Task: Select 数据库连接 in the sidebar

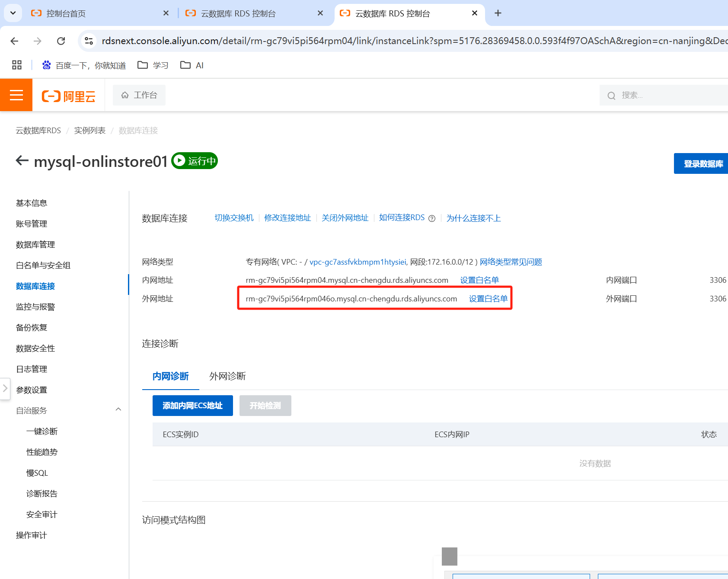Action: [x=35, y=286]
